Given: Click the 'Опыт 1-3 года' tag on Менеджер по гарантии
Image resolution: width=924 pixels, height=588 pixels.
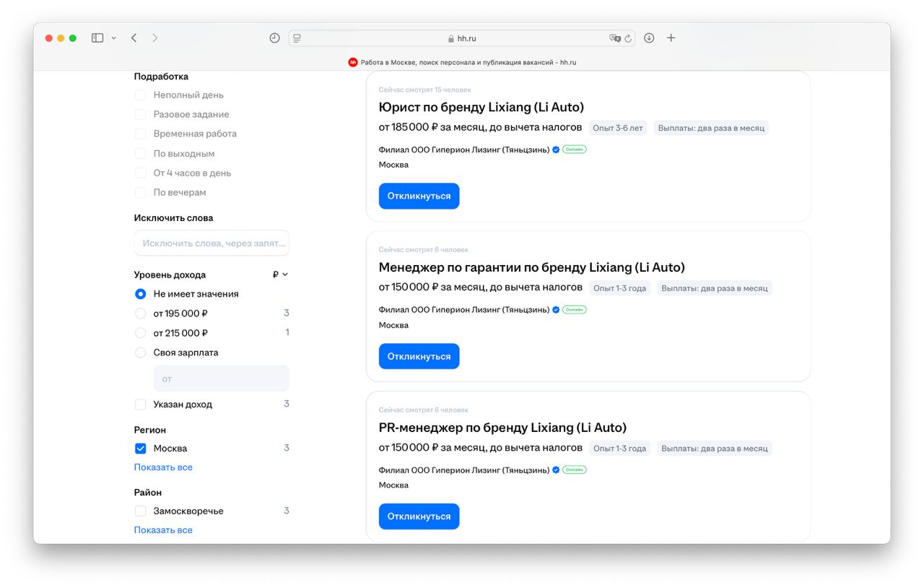Looking at the screenshot, I should coord(619,288).
